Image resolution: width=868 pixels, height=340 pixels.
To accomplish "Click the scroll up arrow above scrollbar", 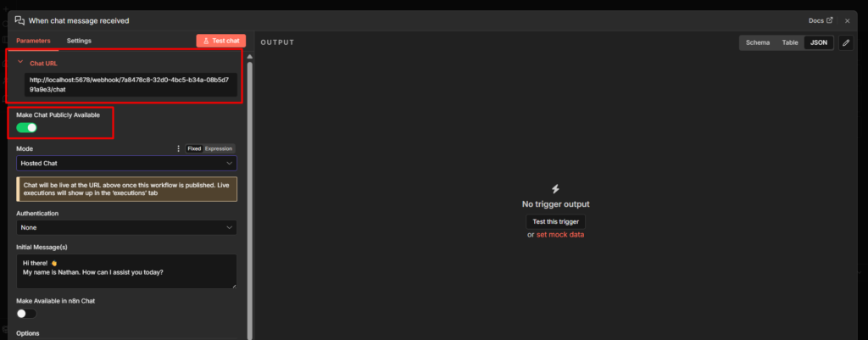I will (250, 57).
